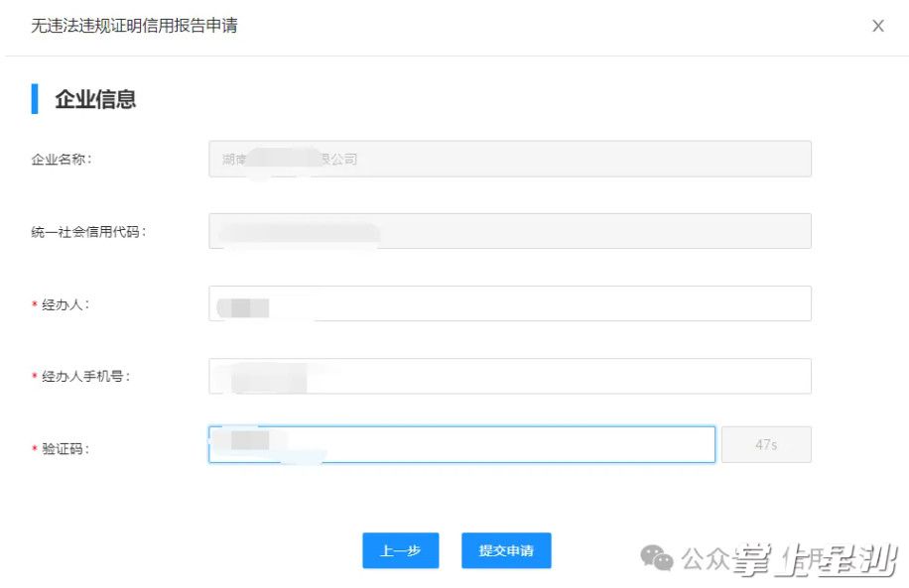Click the 验证码 label text
This screenshot has width=909, height=588.
(65, 449)
